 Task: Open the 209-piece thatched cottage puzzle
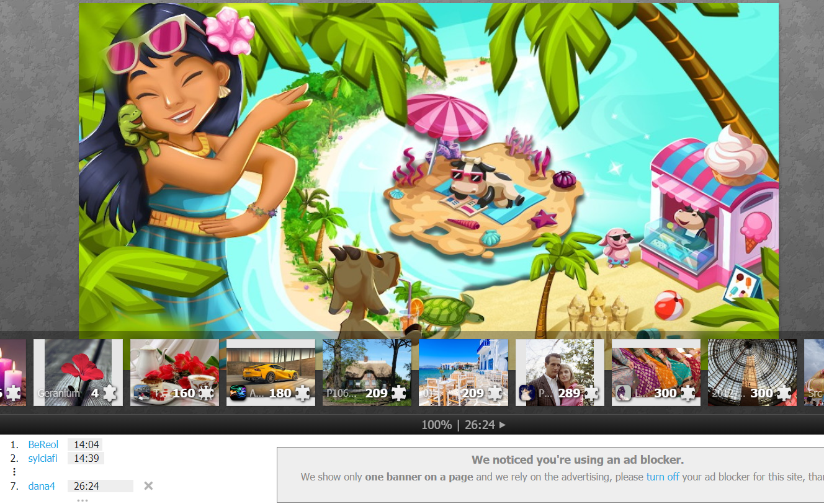pos(367,373)
